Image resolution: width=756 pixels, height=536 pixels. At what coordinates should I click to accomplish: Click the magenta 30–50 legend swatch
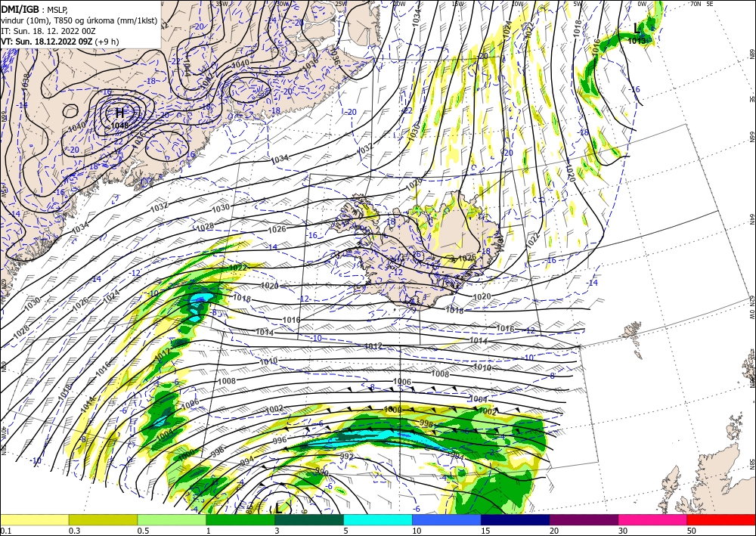[653, 519]
